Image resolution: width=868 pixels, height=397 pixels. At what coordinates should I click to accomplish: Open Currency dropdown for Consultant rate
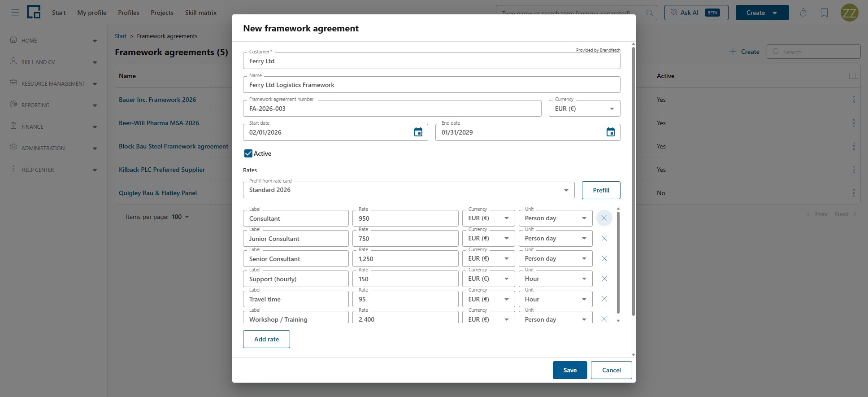488,218
